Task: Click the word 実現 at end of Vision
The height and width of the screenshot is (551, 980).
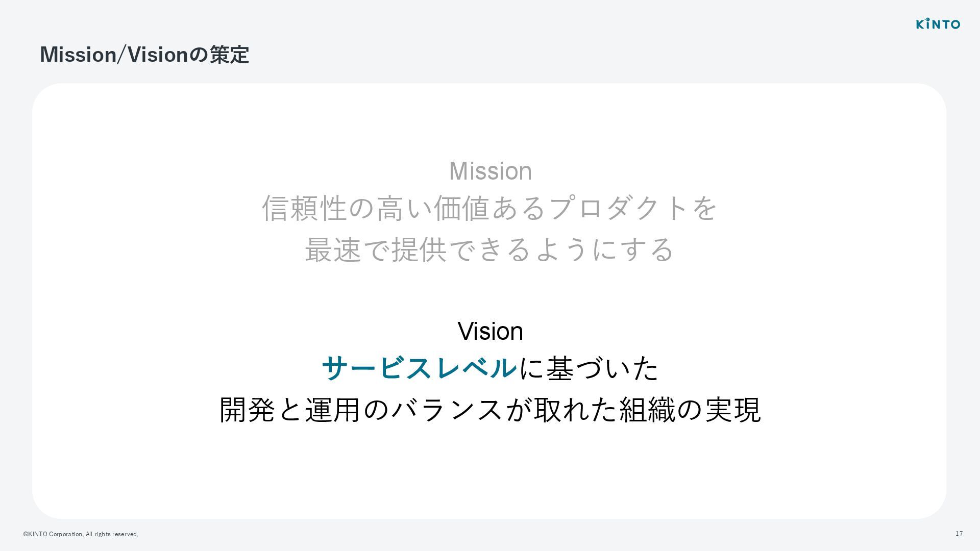Action: pos(733,410)
